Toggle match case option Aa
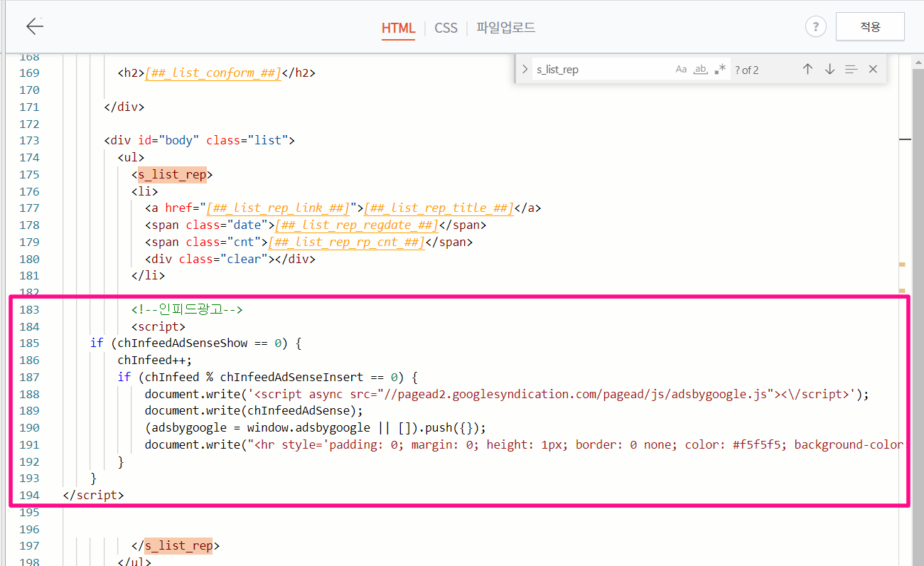The height and width of the screenshot is (566, 924). click(681, 69)
